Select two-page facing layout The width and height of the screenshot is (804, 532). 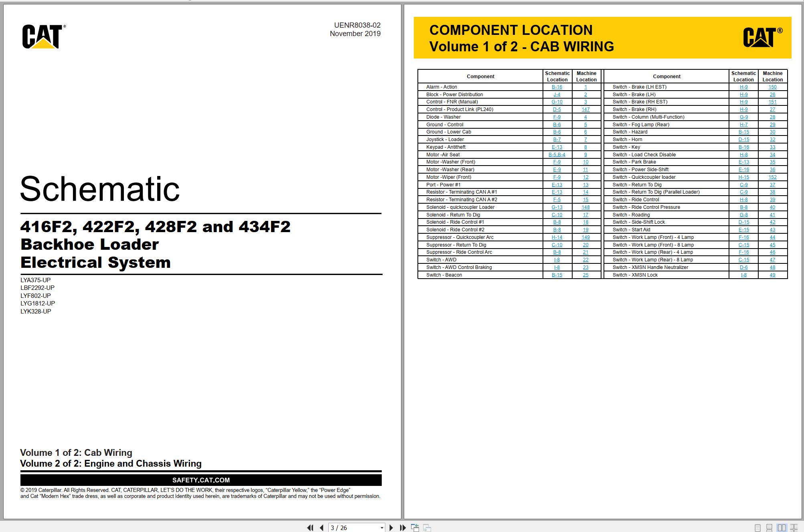(x=782, y=528)
